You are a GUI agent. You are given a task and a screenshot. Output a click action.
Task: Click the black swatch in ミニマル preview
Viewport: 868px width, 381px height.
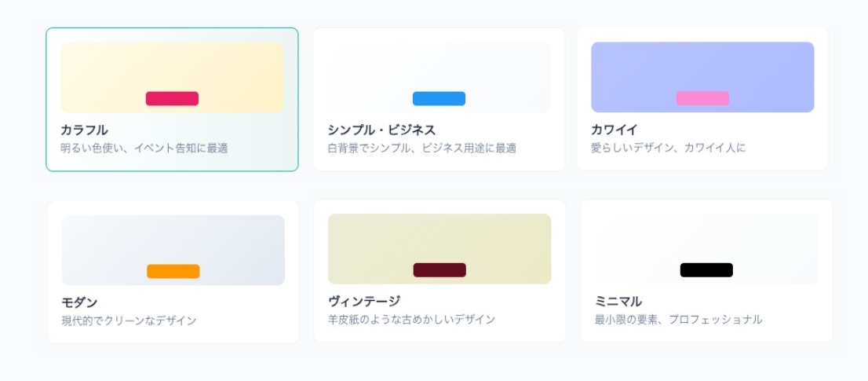[706, 270]
